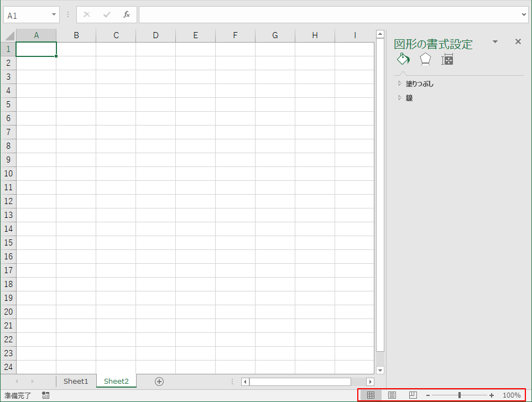
Task: Click inside the formula bar input
Action: [x=329, y=14]
